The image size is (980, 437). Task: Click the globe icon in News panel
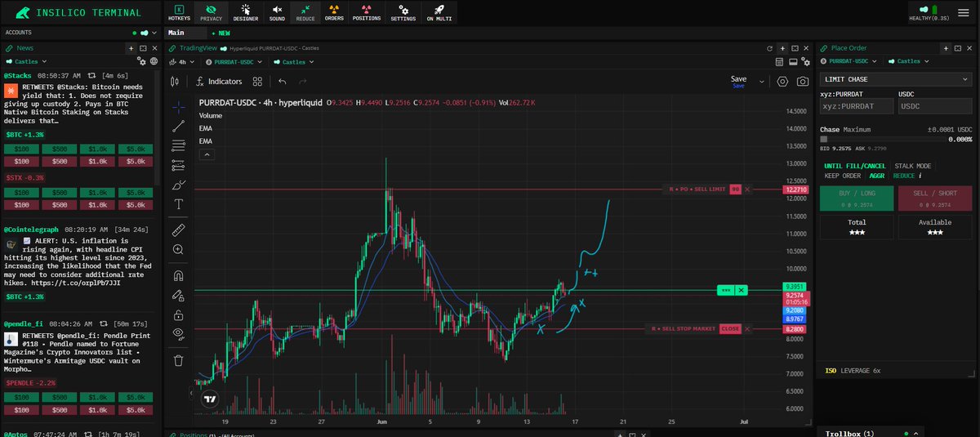click(154, 61)
